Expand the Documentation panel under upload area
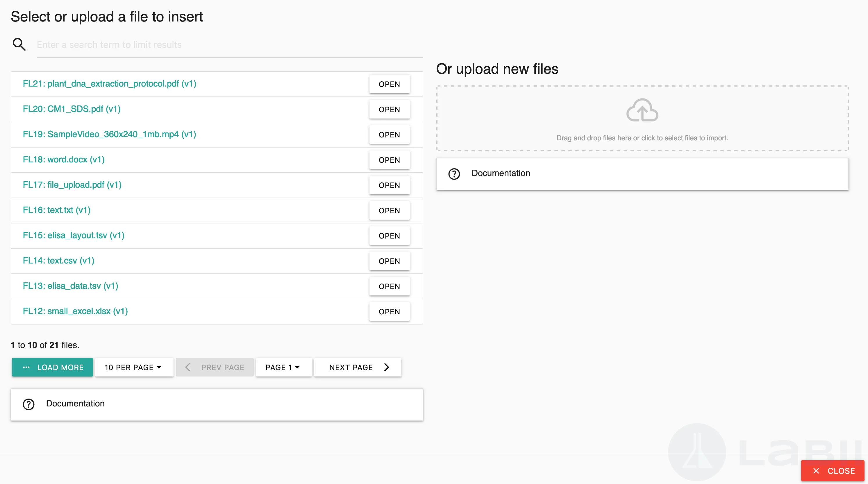This screenshot has width=868, height=484. click(642, 174)
